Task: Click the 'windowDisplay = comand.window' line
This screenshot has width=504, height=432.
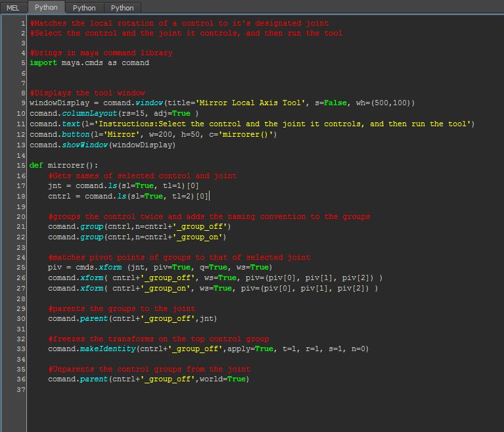Action: click(x=222, y=103)
